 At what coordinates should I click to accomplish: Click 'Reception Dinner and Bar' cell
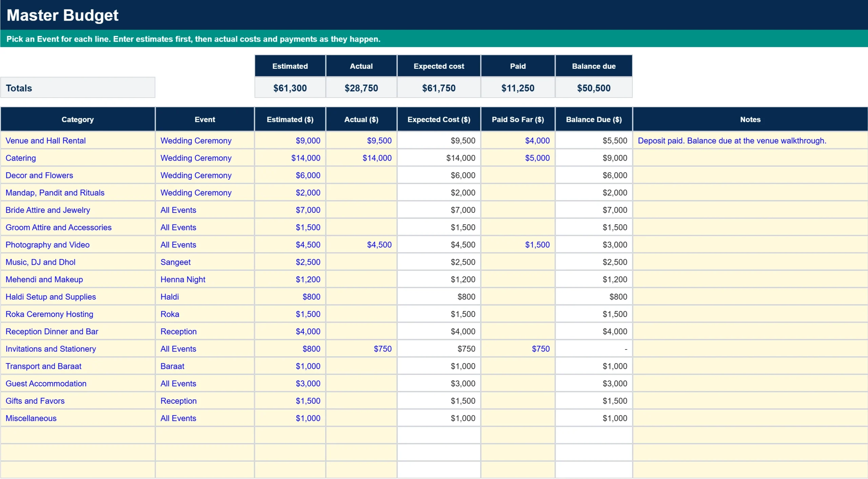pos(78,331)
